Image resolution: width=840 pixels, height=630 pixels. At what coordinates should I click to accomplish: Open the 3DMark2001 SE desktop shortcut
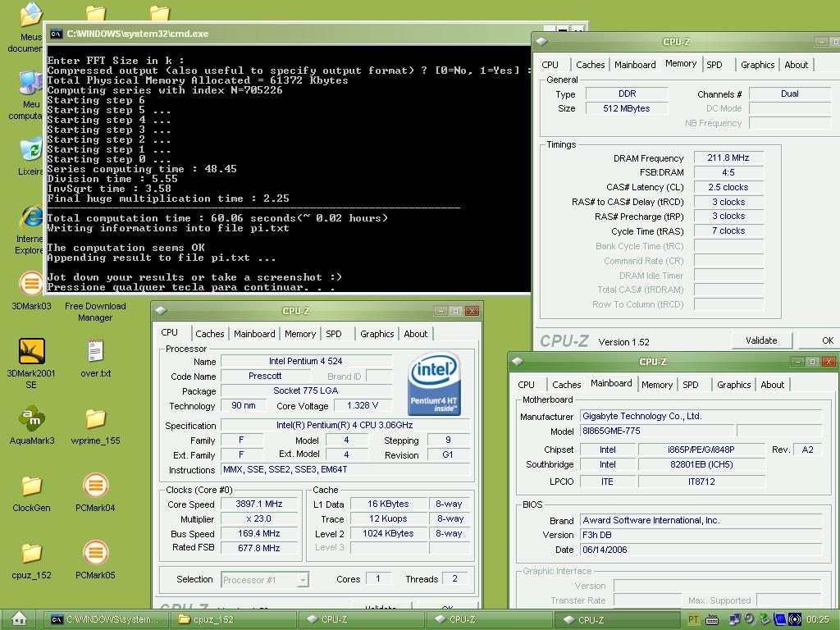31,351
